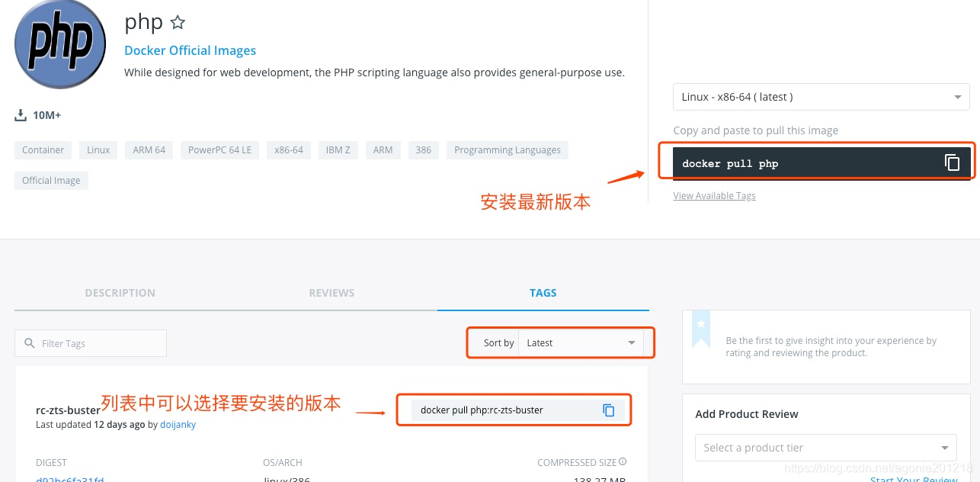Select the Linux tag chip

(x=98, y=150)
